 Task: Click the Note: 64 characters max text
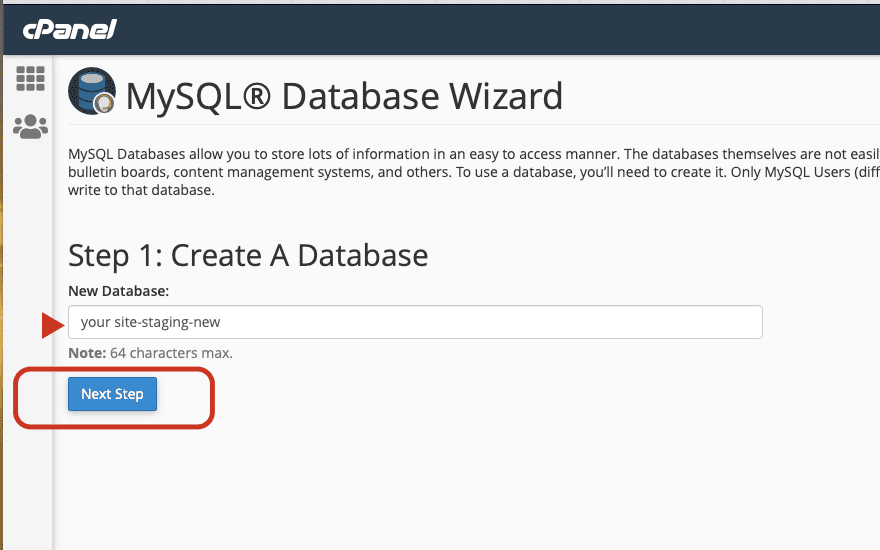pos(150,353)
